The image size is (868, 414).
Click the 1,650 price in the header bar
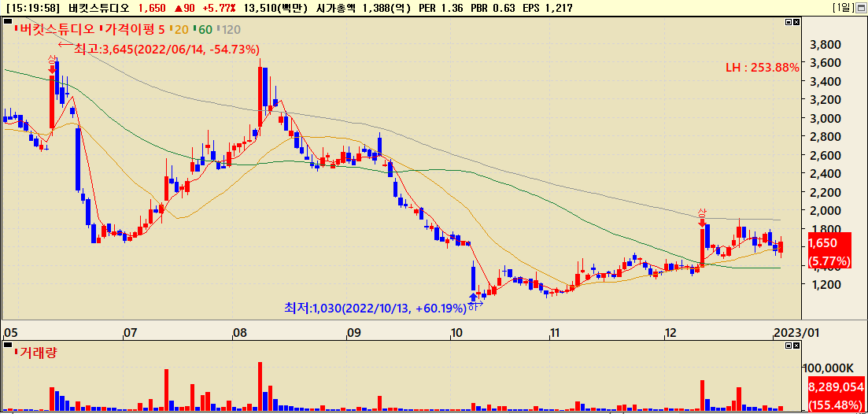pyautogui.click(x=152, y=8)
